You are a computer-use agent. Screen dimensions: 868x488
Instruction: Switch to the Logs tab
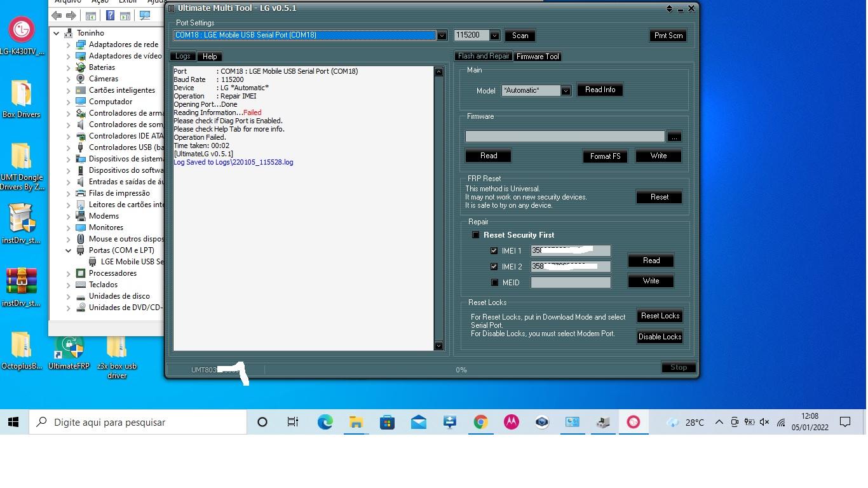tap(183, 57)
